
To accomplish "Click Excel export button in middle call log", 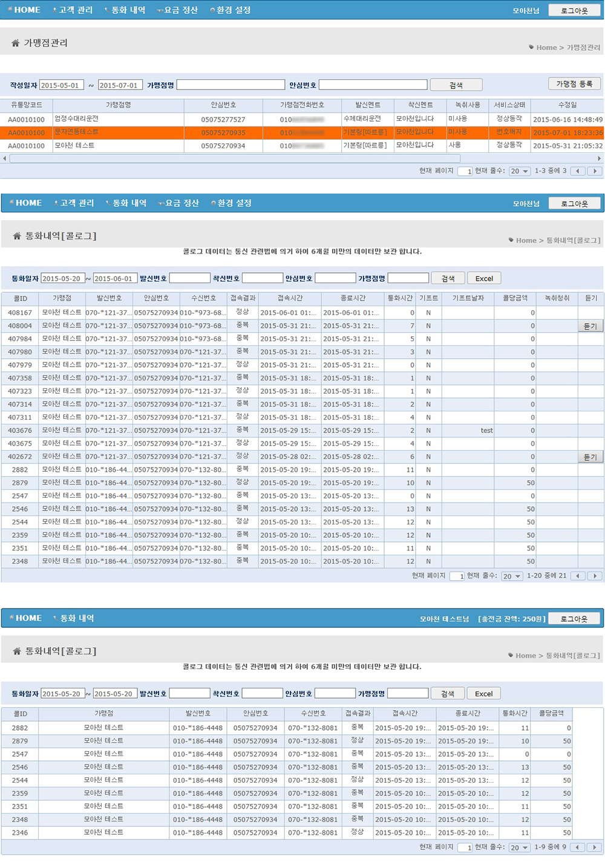I will coord(484,278).
